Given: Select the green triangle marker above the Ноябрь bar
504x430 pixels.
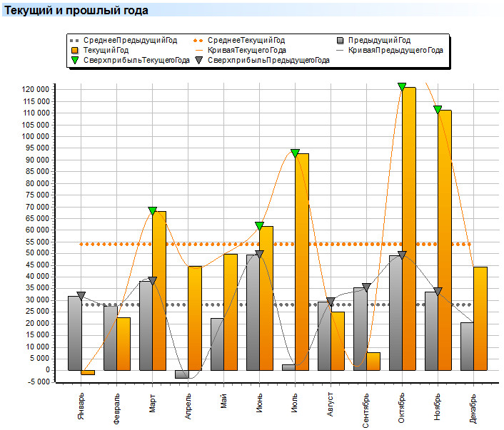Looking at the screenshot, I should coord(438,110).
